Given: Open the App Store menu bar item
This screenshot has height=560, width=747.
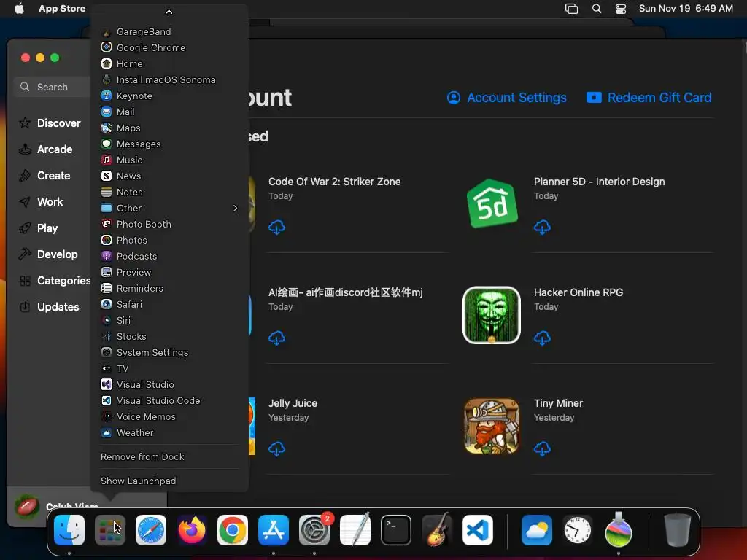Looking at the screenshot, I should (62, 8).
